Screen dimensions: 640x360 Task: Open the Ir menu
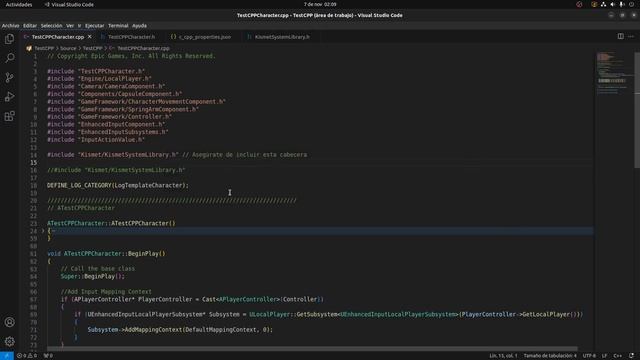click(x=79, y=26)
